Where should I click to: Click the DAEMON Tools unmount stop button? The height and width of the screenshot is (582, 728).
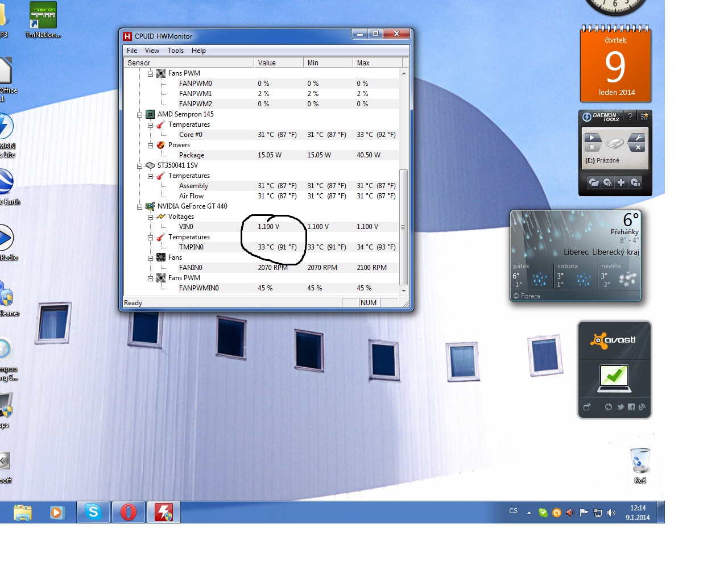pyautogui.click(x=592, y=147)
